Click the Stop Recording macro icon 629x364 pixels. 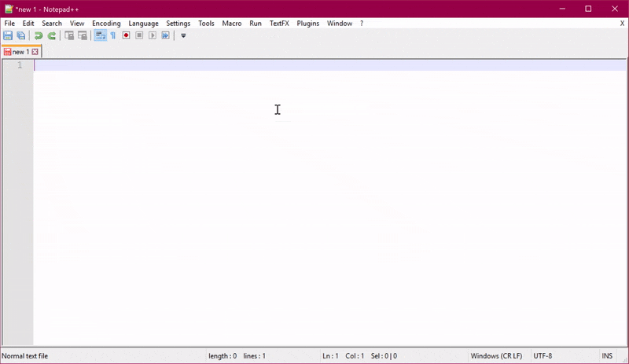(139, 35)
